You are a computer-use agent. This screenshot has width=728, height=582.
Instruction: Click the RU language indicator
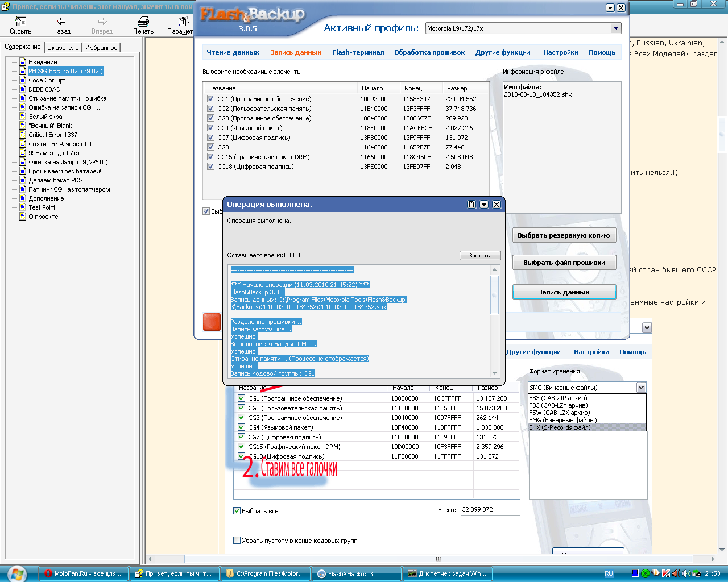pos(609,574)
